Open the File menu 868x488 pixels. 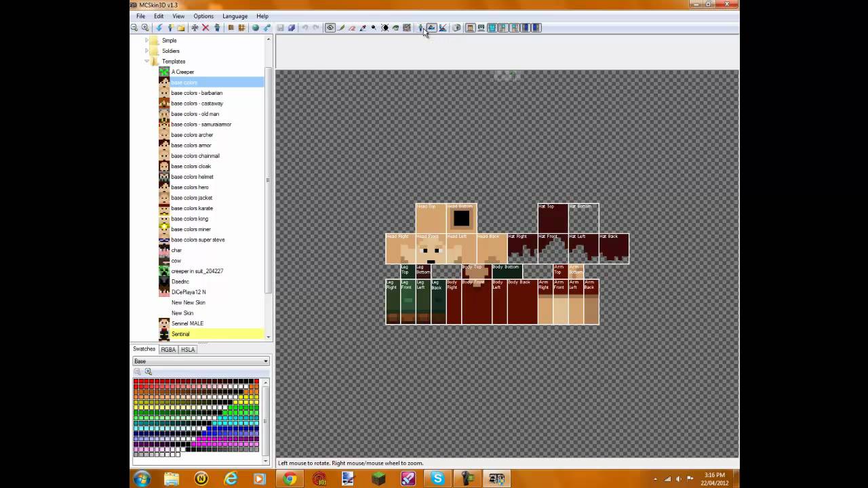[x=140, y=16]
